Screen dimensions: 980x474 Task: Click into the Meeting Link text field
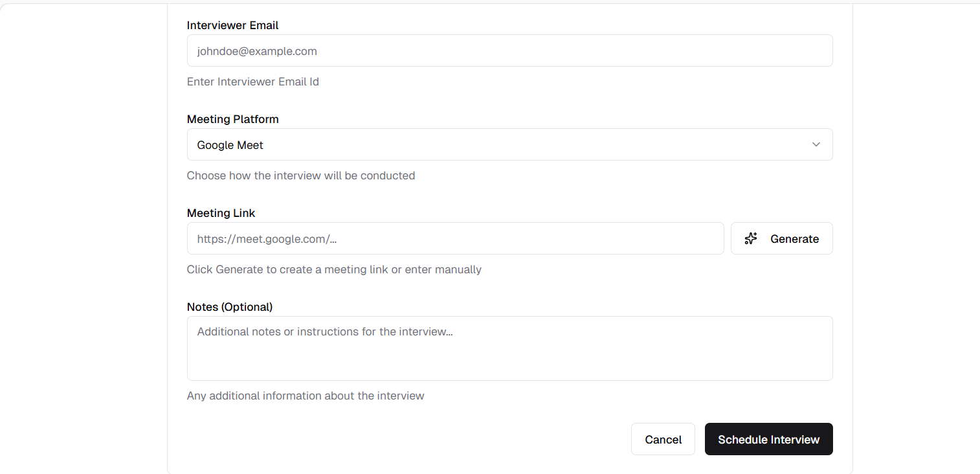click(x=454, y=239)
